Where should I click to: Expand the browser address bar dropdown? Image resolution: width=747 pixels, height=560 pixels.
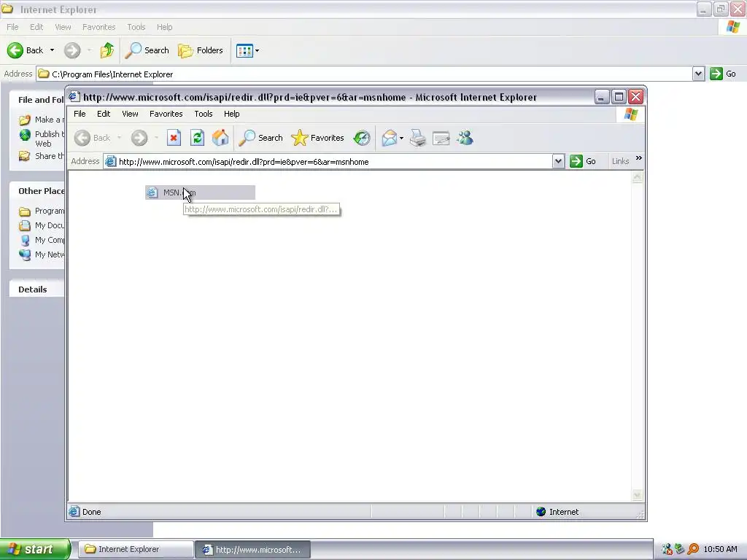click(x=558, y=161)
